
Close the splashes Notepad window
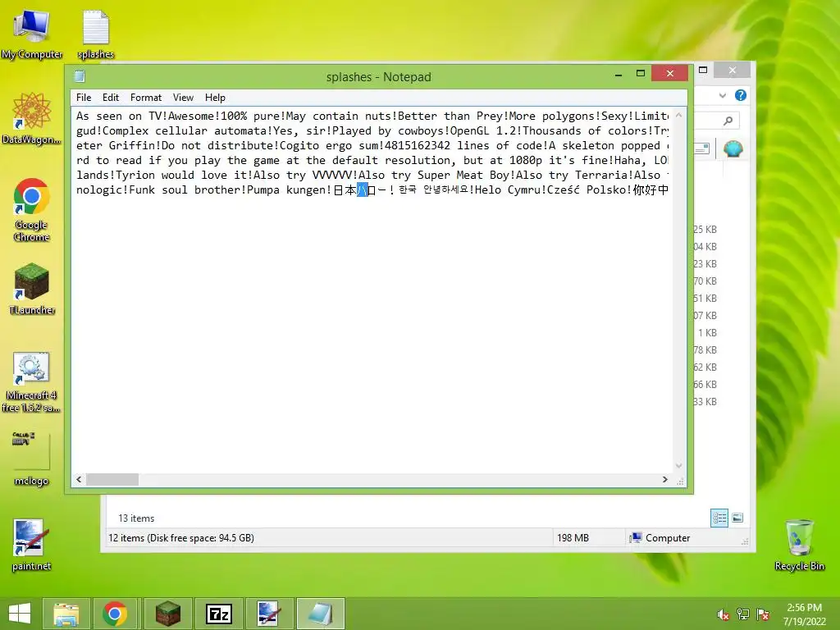tap(669, 73)
